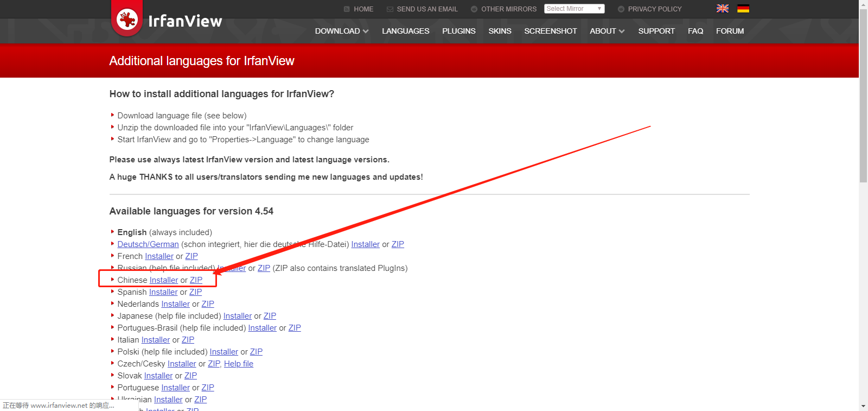Download Chinese Installer
868x411 pixels.
164,280
